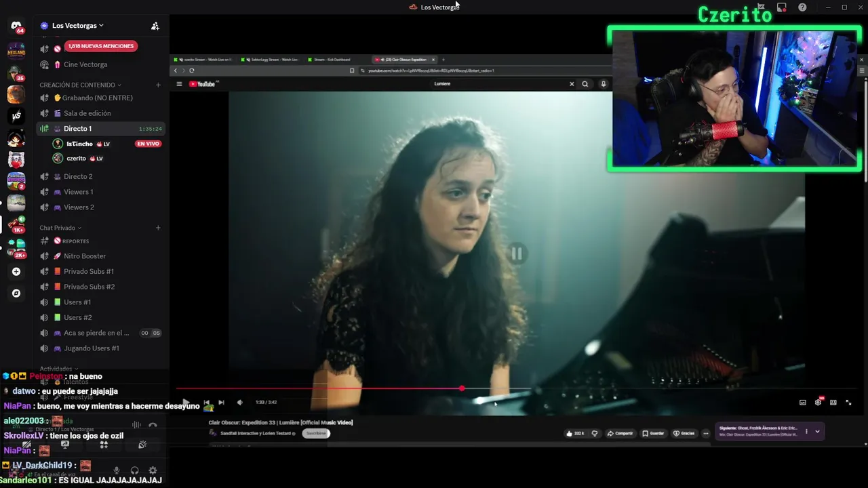Screen dimensions: 868x488
Task: Like the Lumière video, 332 k
Action: click(576, 433)
